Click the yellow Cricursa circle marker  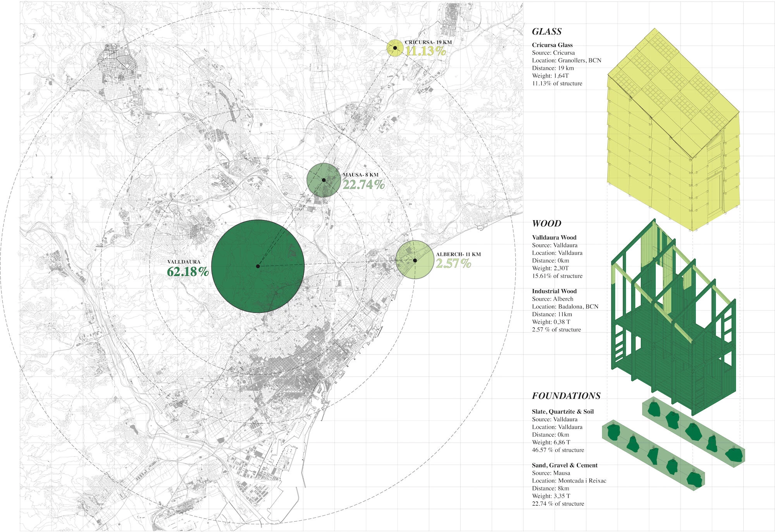(395, 48)
